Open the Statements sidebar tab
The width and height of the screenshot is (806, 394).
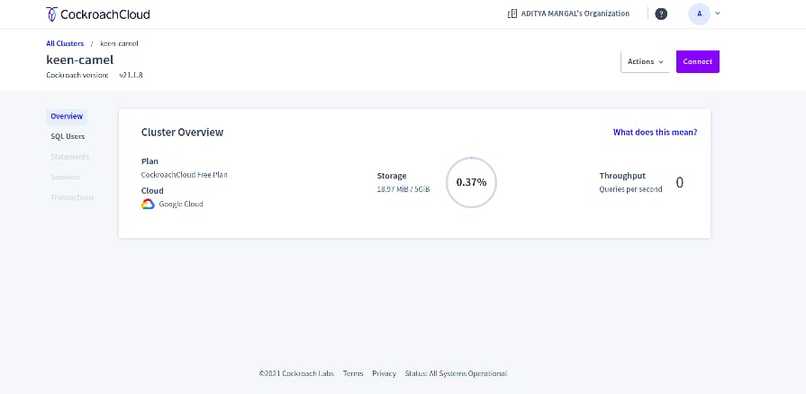coord(69,156)
